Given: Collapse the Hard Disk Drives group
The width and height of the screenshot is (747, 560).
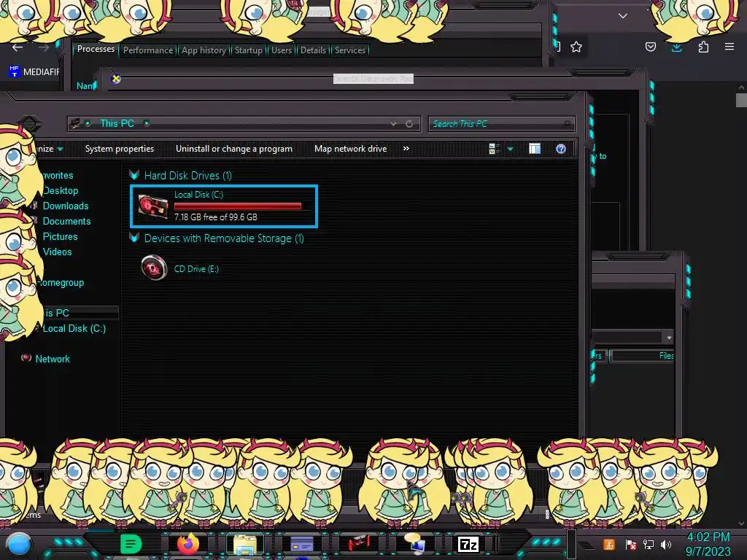Looking at the screenshot, I should point(134,175).
